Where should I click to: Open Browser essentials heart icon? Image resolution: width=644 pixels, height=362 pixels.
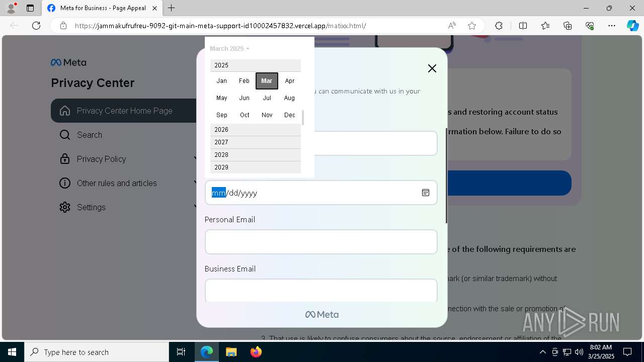pos(590,26)
